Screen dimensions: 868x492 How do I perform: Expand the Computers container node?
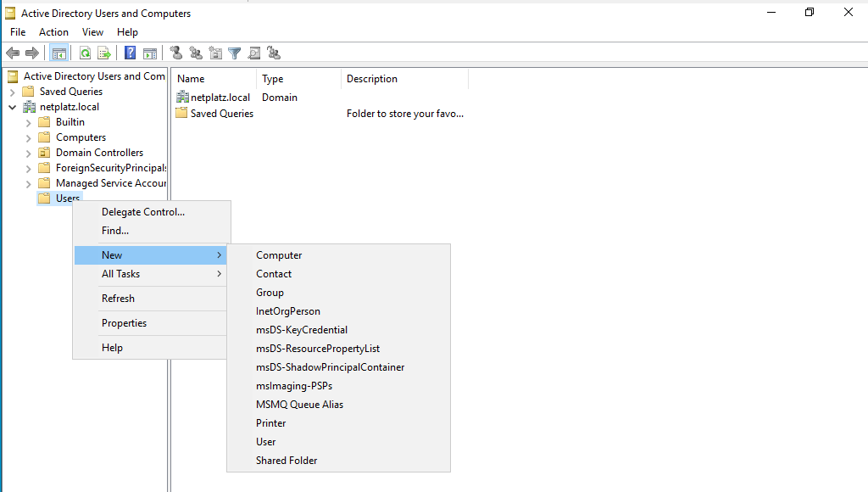[28, 138]
